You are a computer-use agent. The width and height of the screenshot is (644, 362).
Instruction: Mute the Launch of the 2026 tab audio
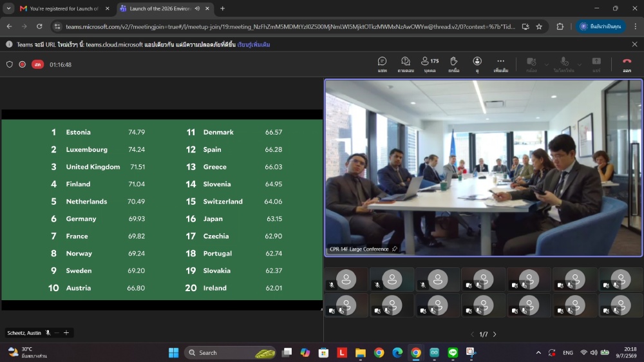tap(198, 8)
